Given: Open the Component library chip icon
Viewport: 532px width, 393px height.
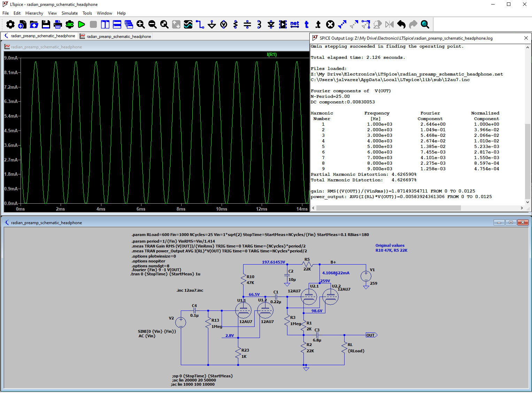Looking at the screenshot, I should pyautogui.click(x=283, y=24).
